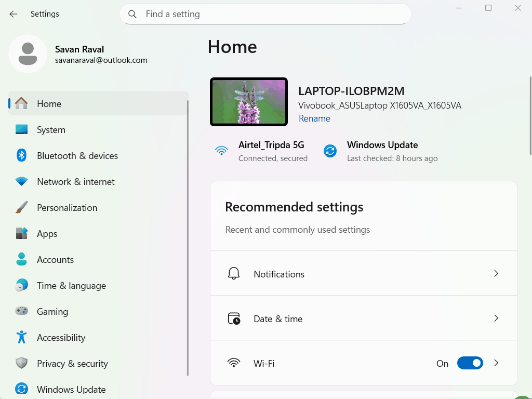Click the Privacy & security shield icon

click(x=21, y=363)
